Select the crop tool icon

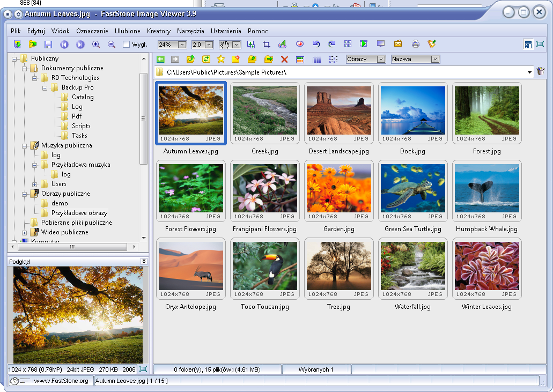click(267, 45)
